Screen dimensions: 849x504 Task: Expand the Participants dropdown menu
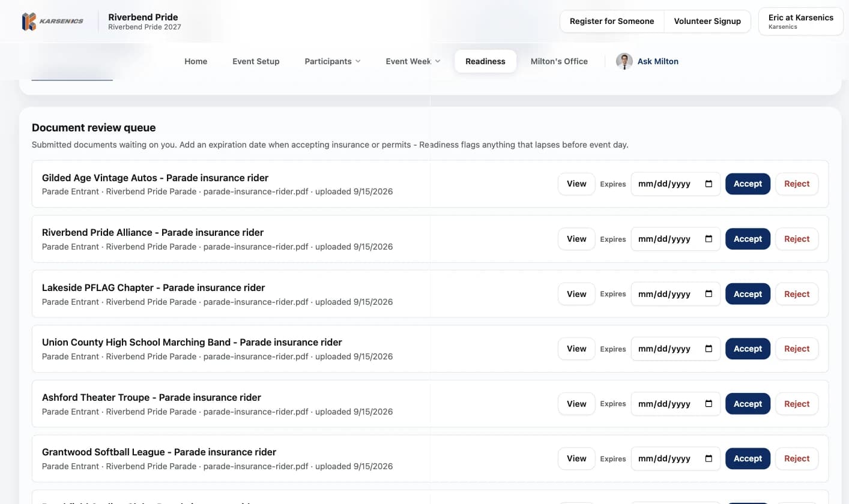point(333,61)
